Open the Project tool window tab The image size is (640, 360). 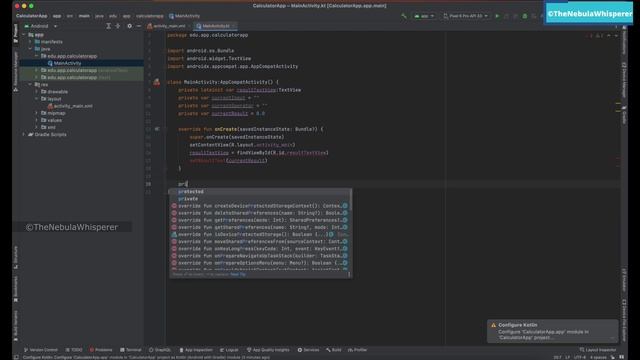pyautogui.click(x=16, y=33)
